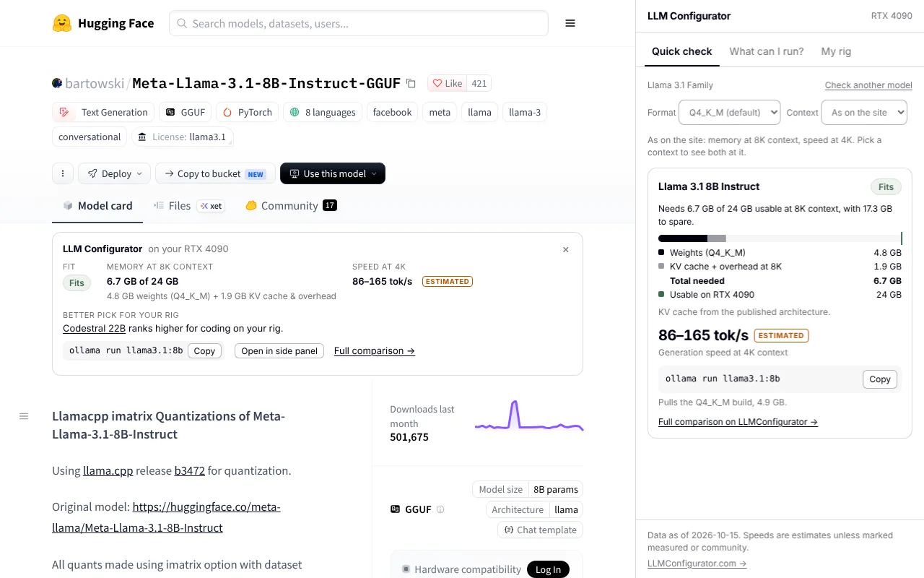This screenshot has height=578, width=924.
Task: Switch to the Model card tab
Action: click(97, 206)
